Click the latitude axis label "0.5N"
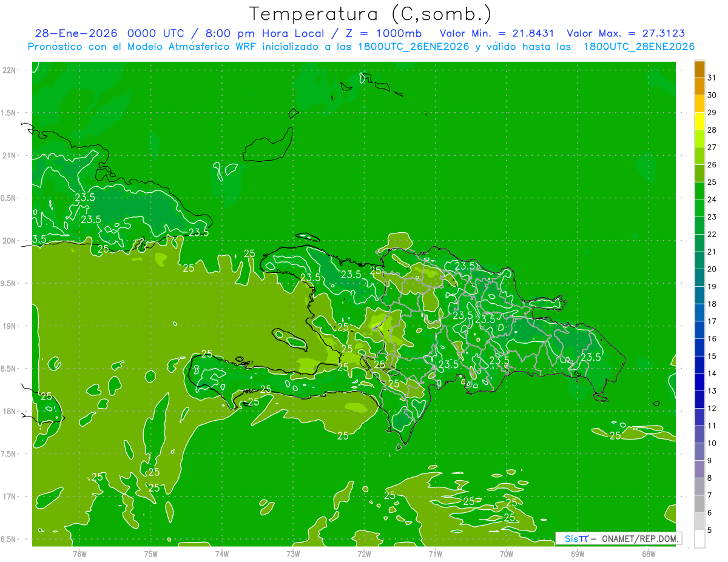 click(9, 198)
